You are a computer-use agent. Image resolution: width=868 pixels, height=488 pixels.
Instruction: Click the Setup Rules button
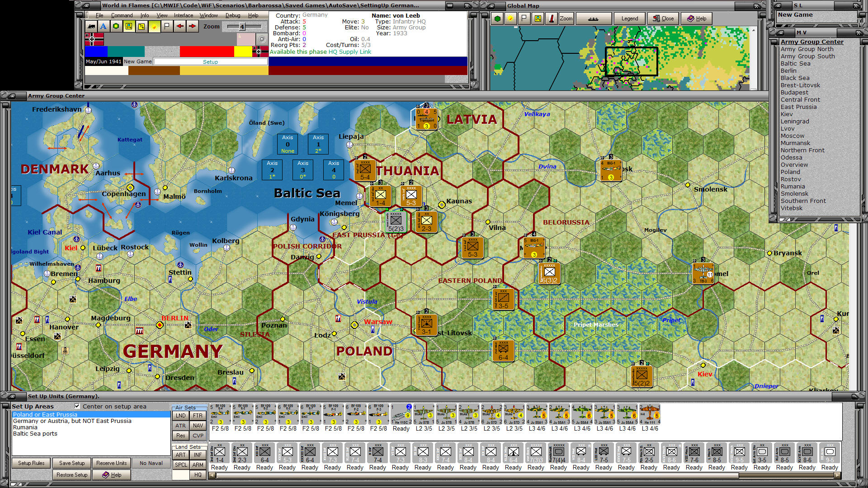(31, 463)
